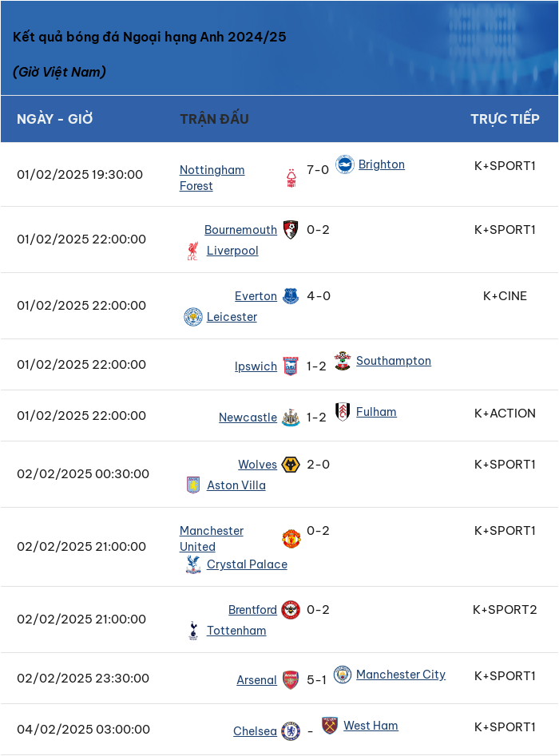Click the Wolves club crest icon
The image size is (559, 756).
tap(291, 465)
